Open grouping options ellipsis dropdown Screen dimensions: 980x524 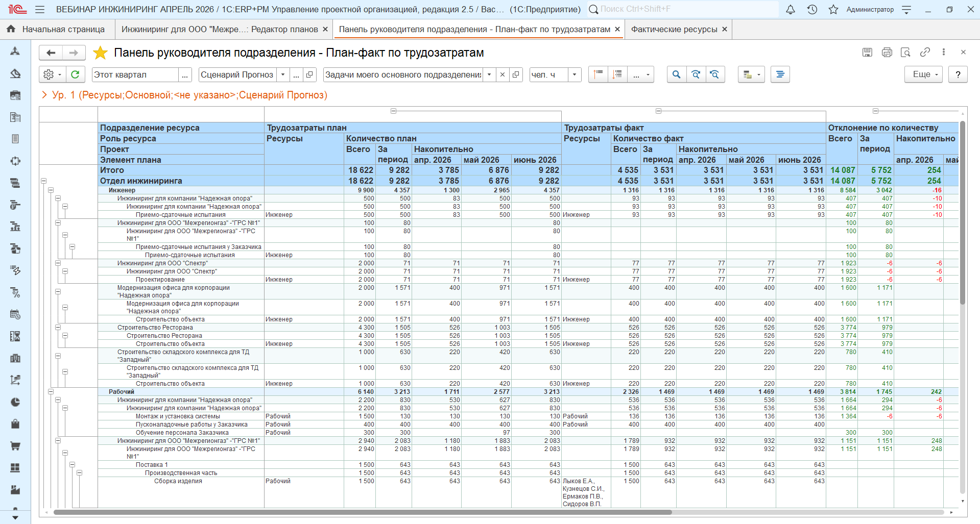(x=641, y=74)
